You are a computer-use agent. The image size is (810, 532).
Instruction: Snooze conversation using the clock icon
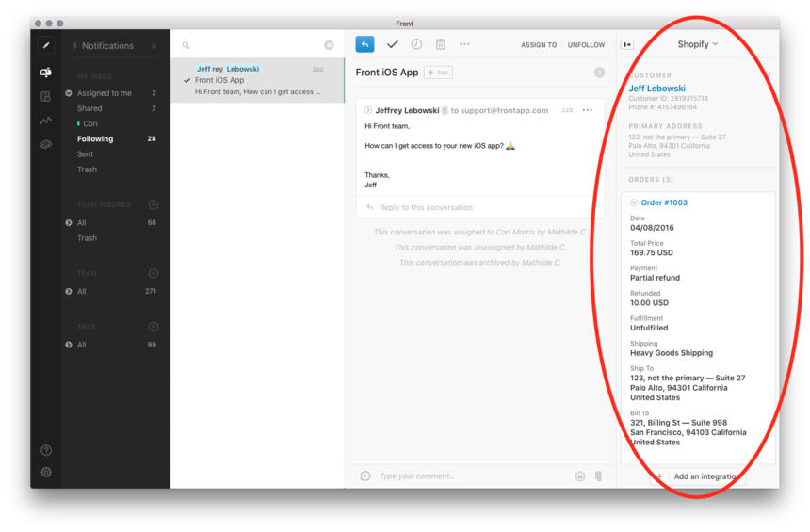[x=416, y=44]
